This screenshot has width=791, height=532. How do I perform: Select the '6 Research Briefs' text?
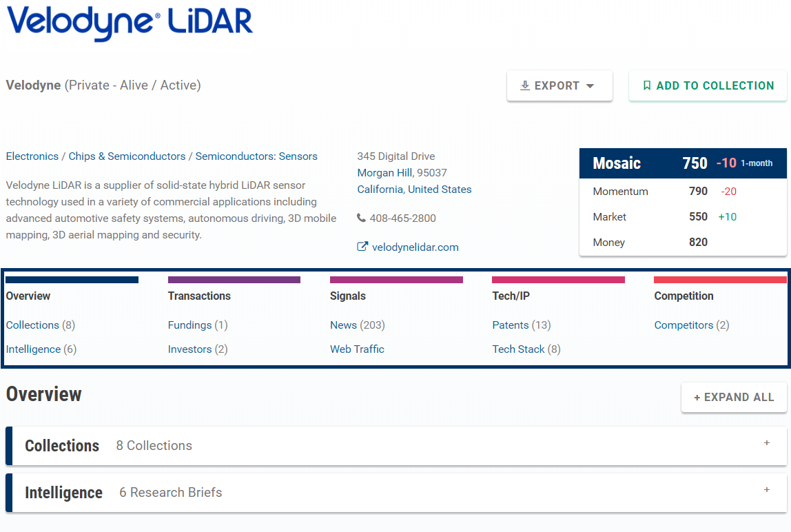(170, 493)
